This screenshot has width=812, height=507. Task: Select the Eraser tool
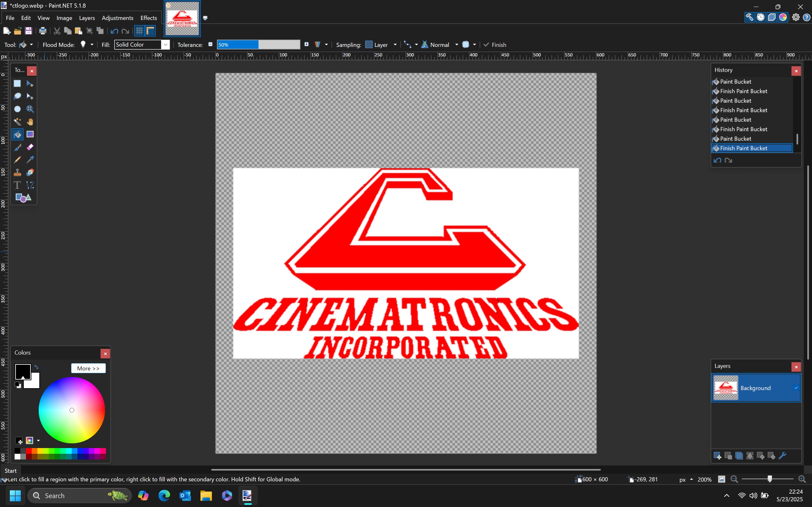click(30, 147)
